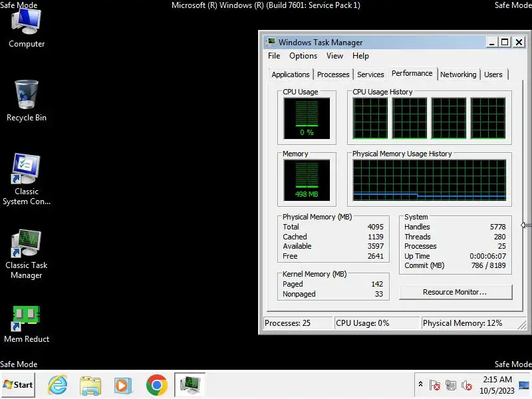The image size is (532, 399).
Task: Open the Start menu
Action: coord(18,385)
